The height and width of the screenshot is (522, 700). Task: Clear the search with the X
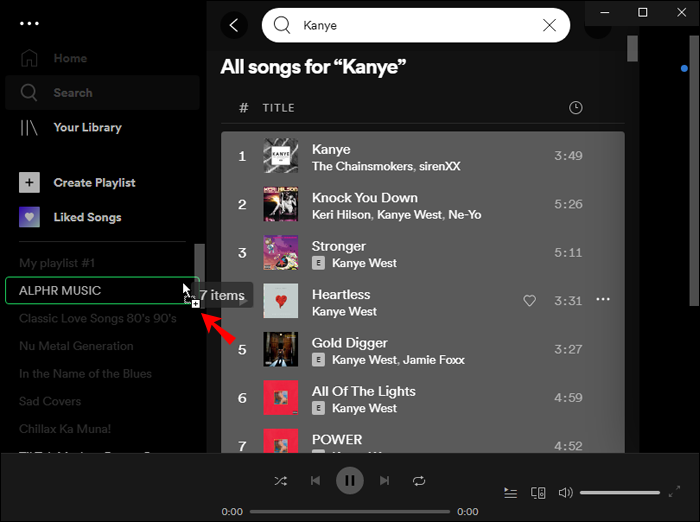click(550, 25)
